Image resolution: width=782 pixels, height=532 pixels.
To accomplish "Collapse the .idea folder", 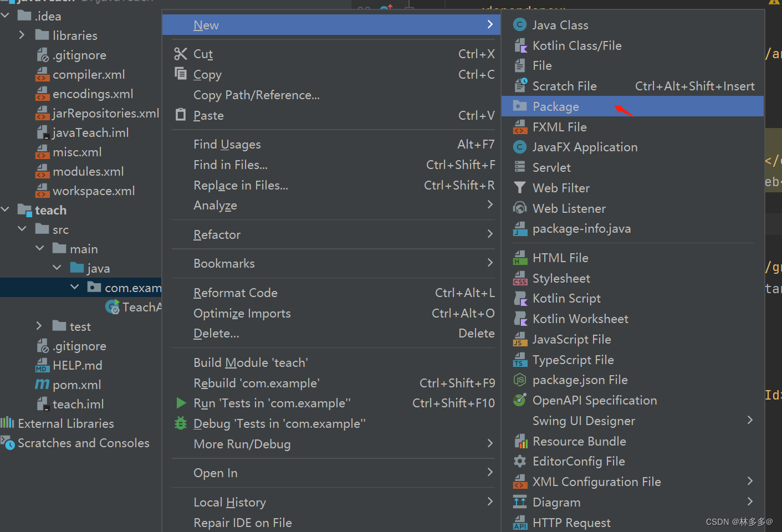I will pyautogui.click(x=6, y=16).
